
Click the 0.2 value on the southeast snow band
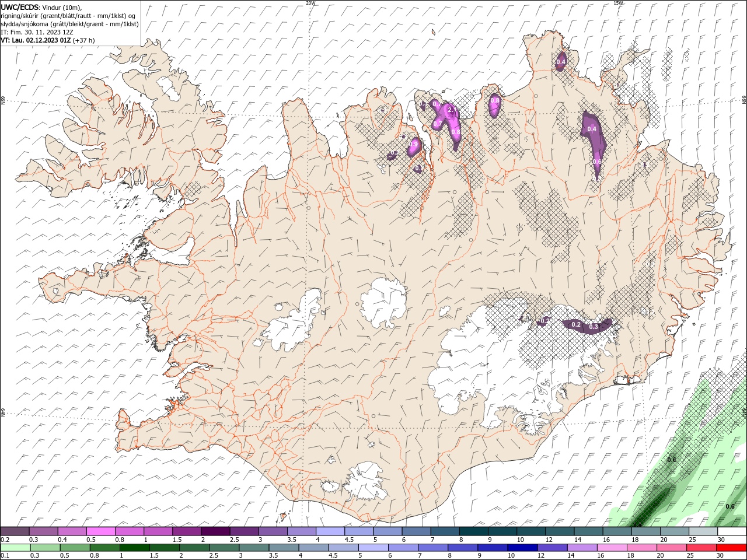click(x=575, y=324)
